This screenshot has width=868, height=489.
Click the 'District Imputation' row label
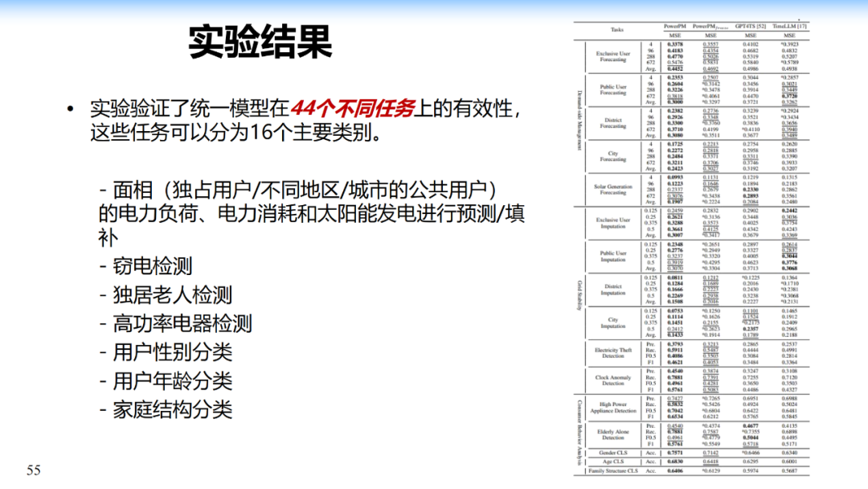tap(612, 290)
